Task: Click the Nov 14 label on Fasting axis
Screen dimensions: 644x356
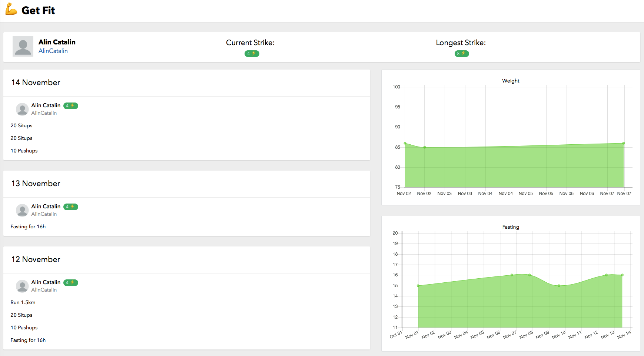Action: tap(624, 335)
